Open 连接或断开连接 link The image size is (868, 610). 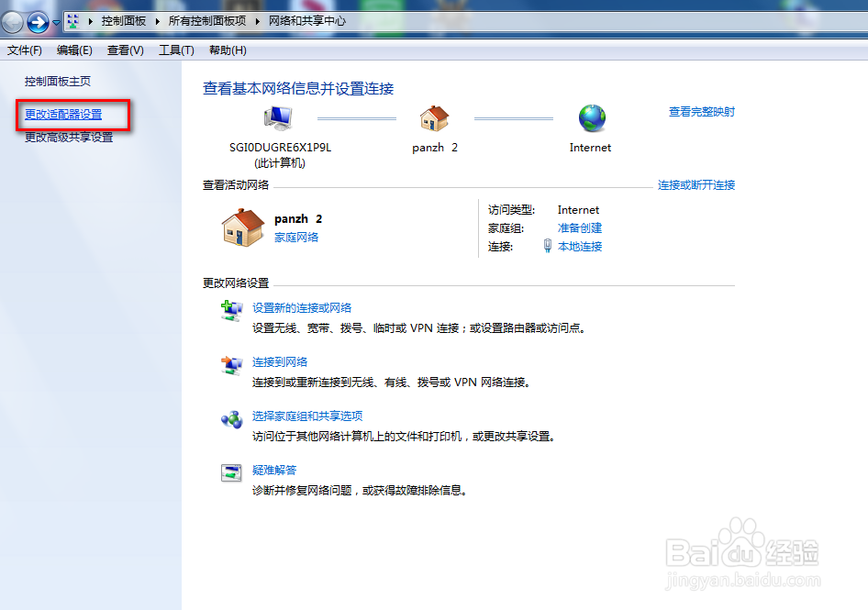click(696, 185)
